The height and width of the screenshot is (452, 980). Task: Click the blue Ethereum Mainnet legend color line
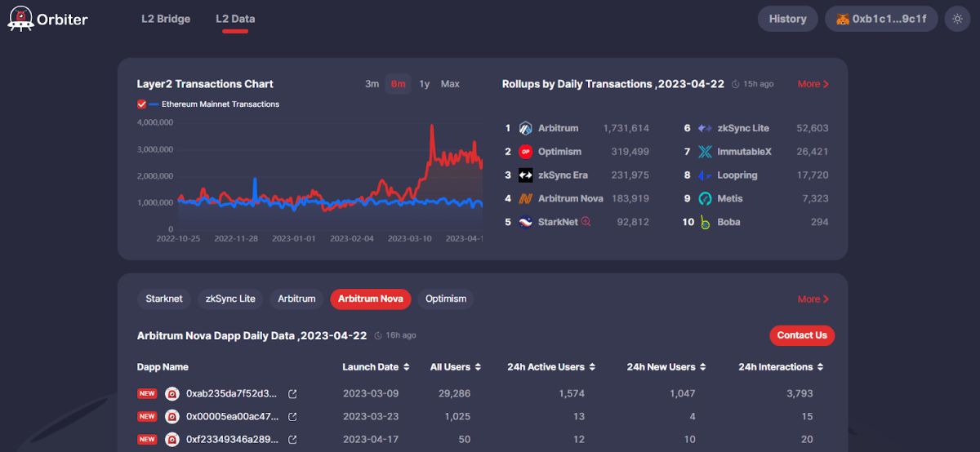154,104
